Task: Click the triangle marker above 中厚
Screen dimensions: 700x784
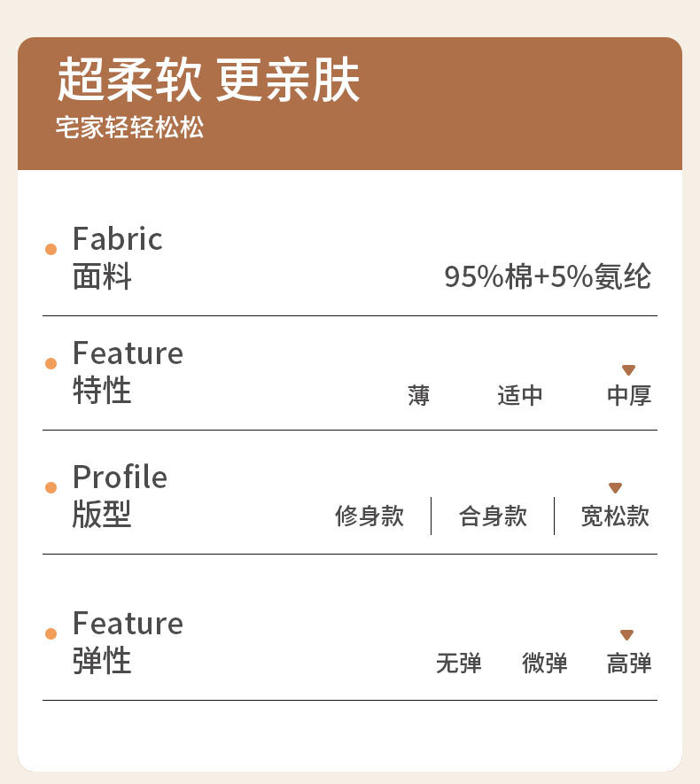Action: pos(628,370)
